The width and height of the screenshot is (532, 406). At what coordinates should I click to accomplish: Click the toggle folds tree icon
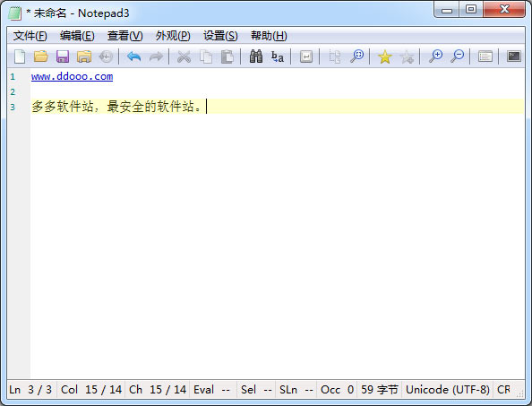pyautogui.click(x=335, y=56)
